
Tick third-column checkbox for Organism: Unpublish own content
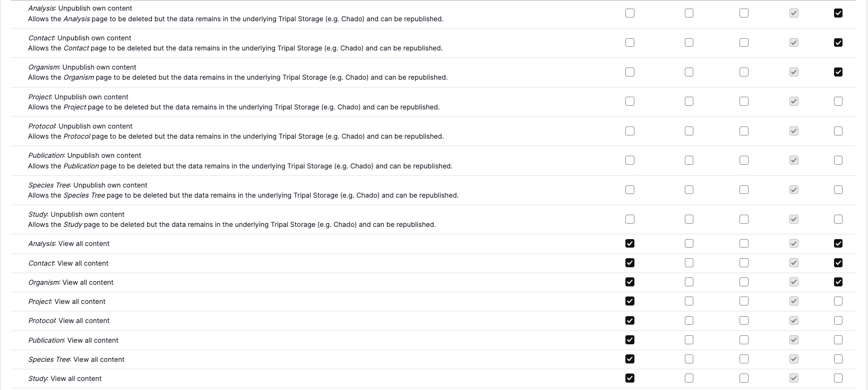pyautogui.click(x=744, y=72)
